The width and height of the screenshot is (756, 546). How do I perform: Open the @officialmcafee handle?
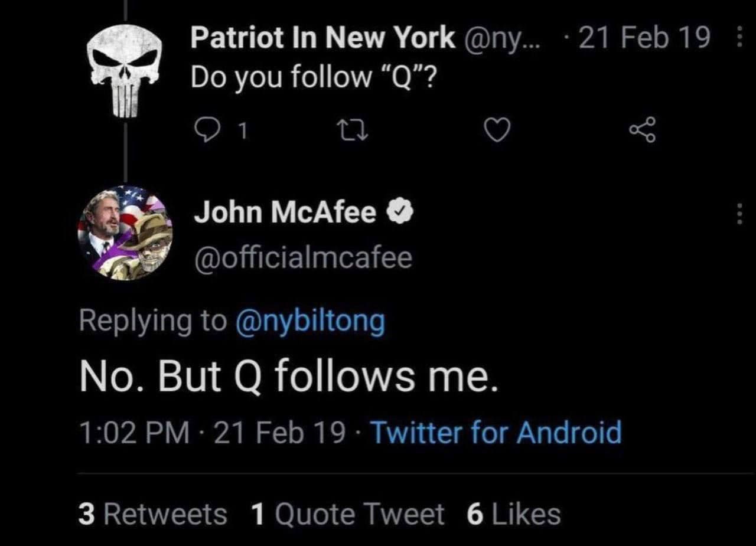point(303,258)
